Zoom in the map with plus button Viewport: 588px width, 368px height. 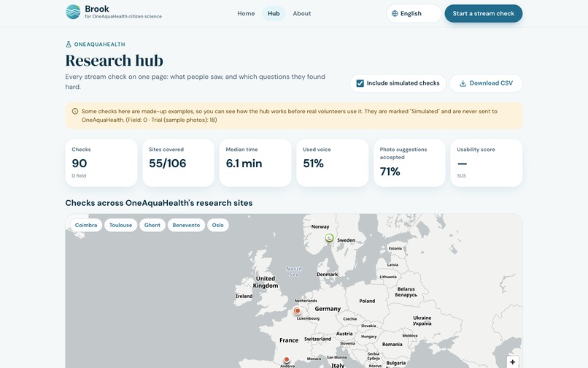tap(512, 362)
